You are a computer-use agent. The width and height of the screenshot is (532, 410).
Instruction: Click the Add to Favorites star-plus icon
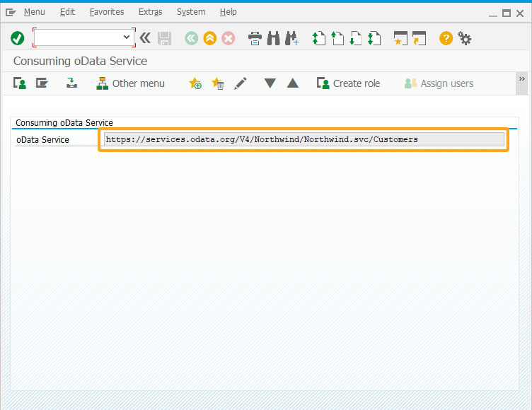[x=195, y=83]
